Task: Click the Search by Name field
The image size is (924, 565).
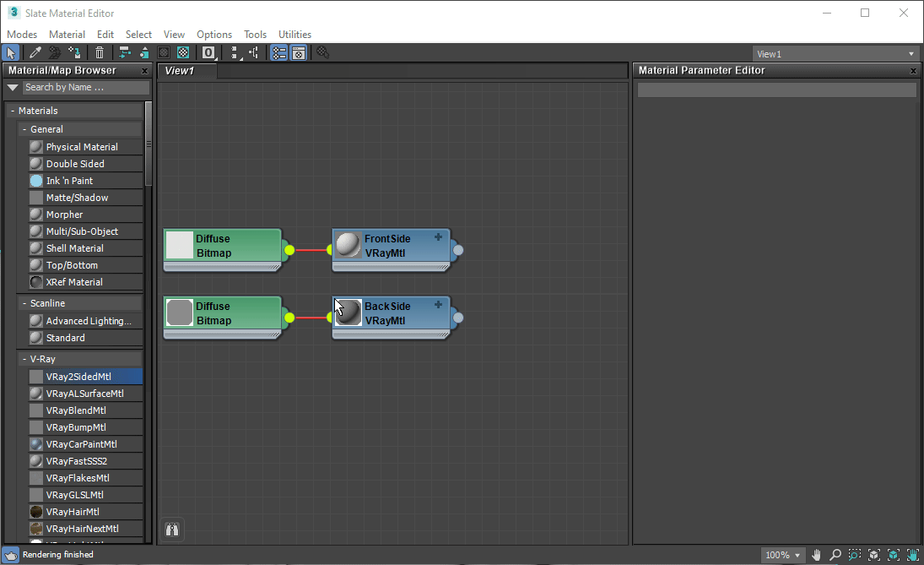Action: click(84, 87)
